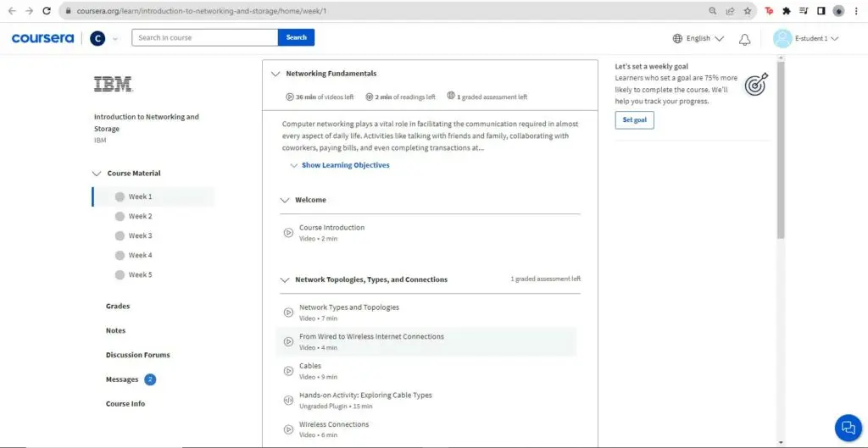The height and width of the screenshot is (448, 868).
Task: Collapse the Networking Fundamentals module
Action: click(x=275, y=74)
